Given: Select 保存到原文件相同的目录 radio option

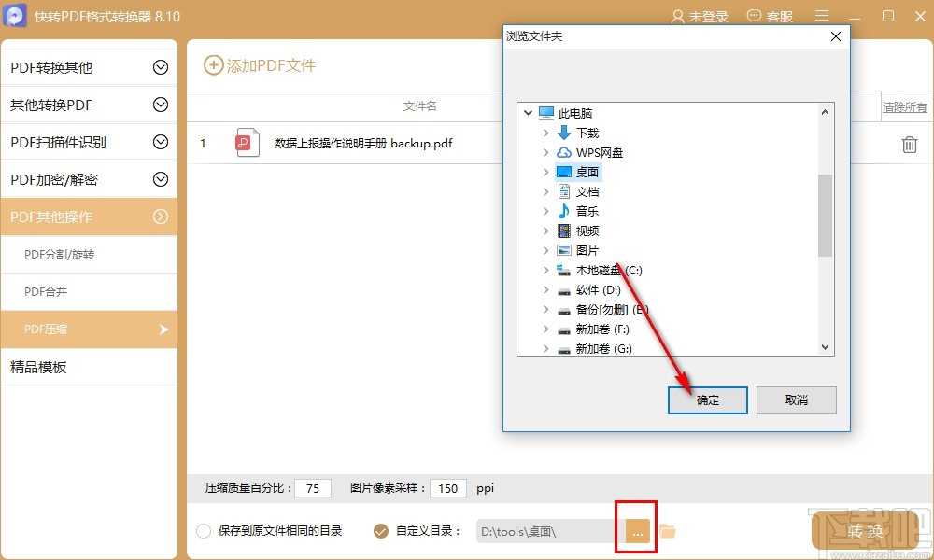Looking at the screenshot, I should (x=204, y=531).
